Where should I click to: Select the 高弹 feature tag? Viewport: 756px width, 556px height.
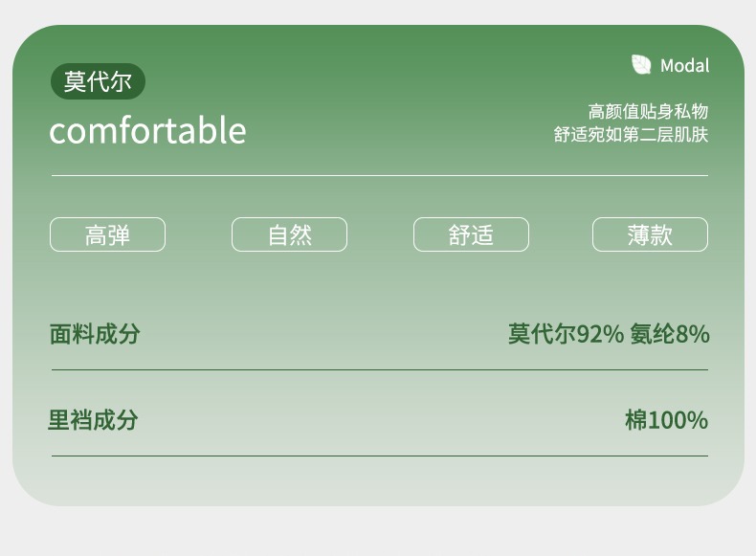[107, 234]
